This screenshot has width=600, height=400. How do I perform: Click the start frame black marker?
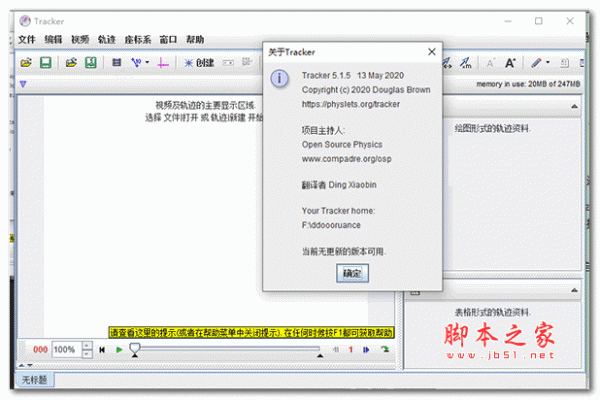(135, 355)
